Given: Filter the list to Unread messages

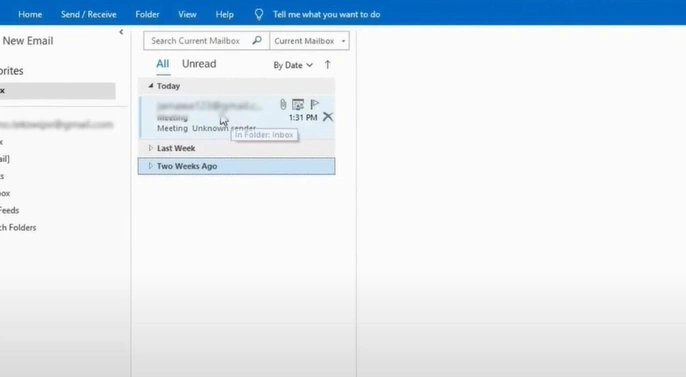Looking at the screenshot, I should click(x=199, y=64).
